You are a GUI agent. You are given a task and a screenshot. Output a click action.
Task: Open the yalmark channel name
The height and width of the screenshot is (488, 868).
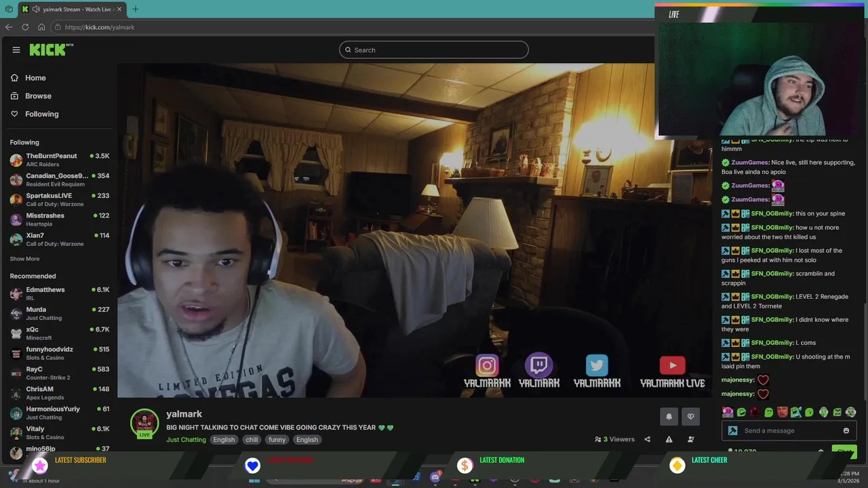pos(184,414)
